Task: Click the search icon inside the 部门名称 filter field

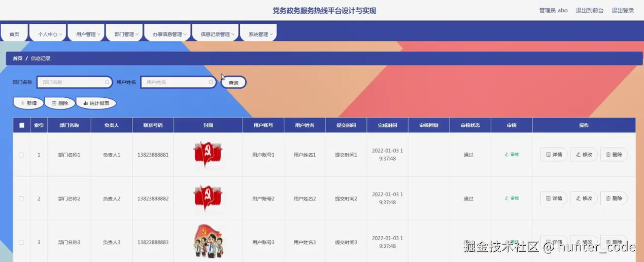Action: [107, 82]
